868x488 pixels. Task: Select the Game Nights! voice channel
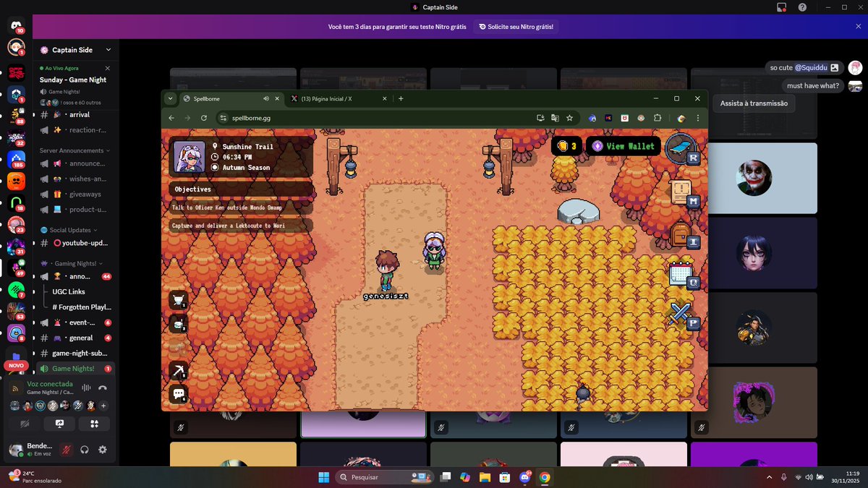pyautogui.click(x=75, y=369)
